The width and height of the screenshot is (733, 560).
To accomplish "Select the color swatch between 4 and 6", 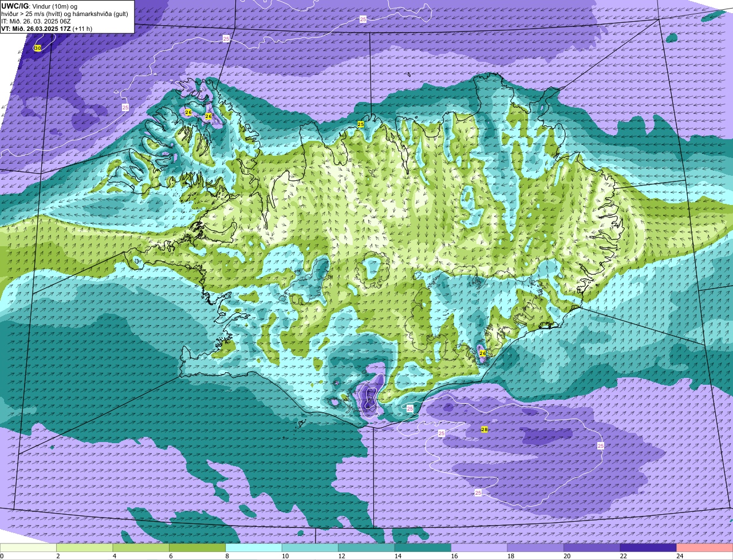I will (x=141, y=548).
